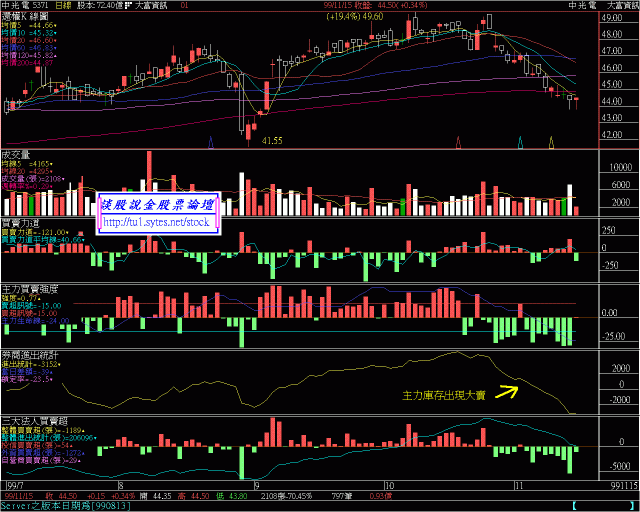Click the 均線20 =4295 volume average label

click(x=27, y=171)
